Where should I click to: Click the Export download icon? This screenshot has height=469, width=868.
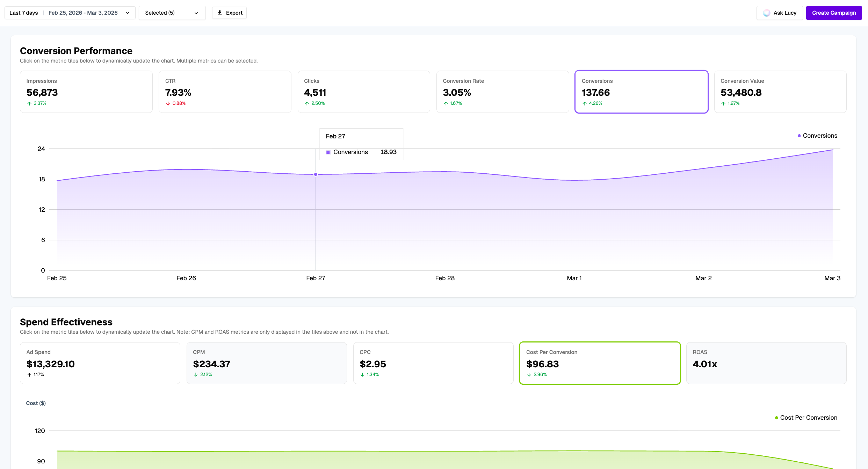[219, 13]
